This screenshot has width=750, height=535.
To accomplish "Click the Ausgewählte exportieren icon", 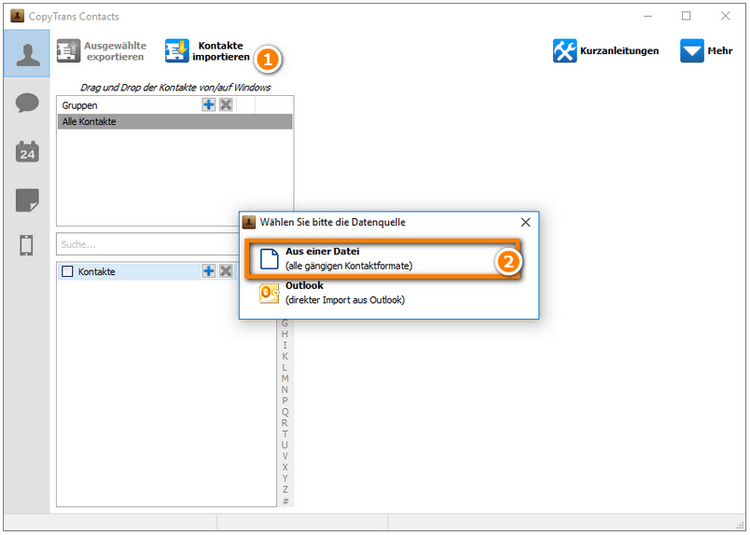I will 68,51.
